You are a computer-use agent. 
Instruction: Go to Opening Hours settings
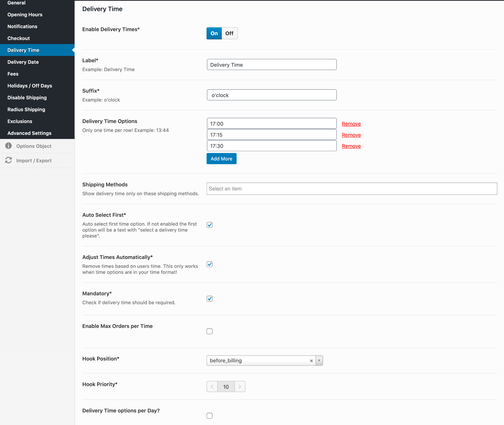pyautogui.click(x=37, y=15)
